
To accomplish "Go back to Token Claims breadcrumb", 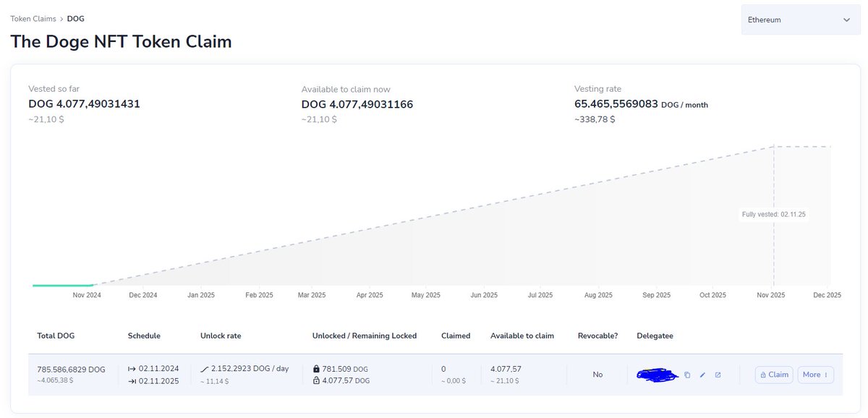I will pos(33,19).
